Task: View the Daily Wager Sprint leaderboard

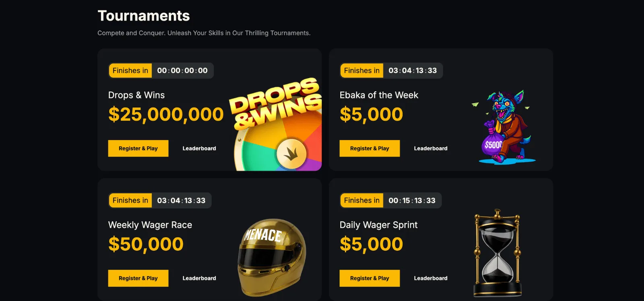Action: click(431, 278)
